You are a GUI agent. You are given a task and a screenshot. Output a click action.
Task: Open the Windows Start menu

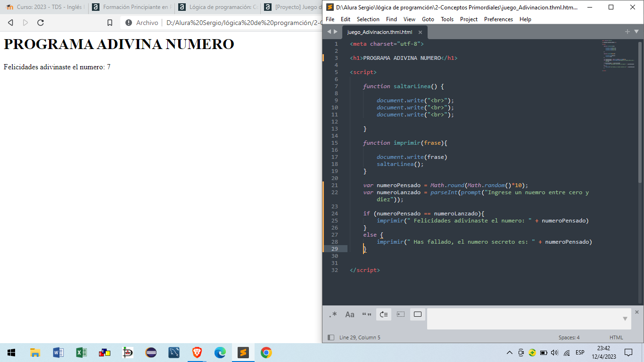(x=11, y=353)
